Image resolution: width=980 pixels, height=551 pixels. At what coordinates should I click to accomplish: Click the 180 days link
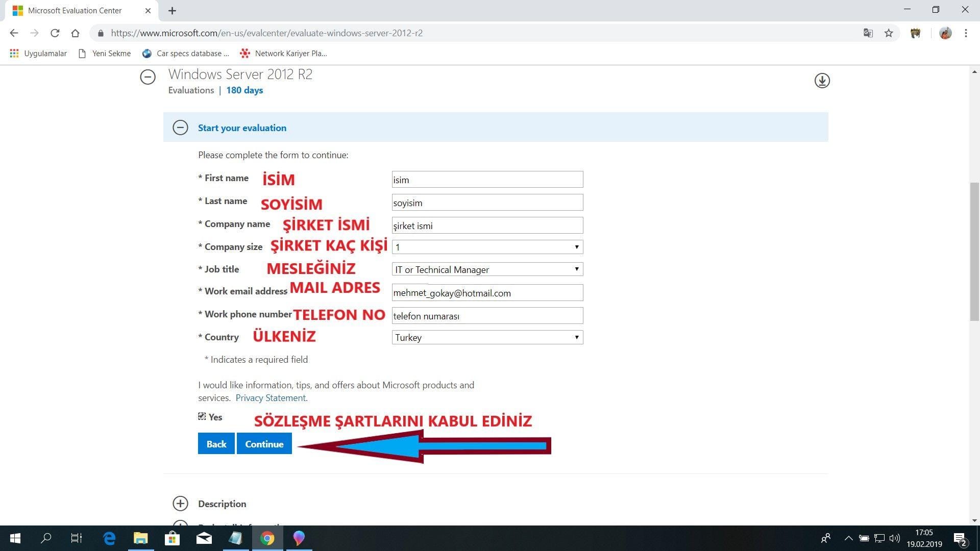click(x=244, y=90)
